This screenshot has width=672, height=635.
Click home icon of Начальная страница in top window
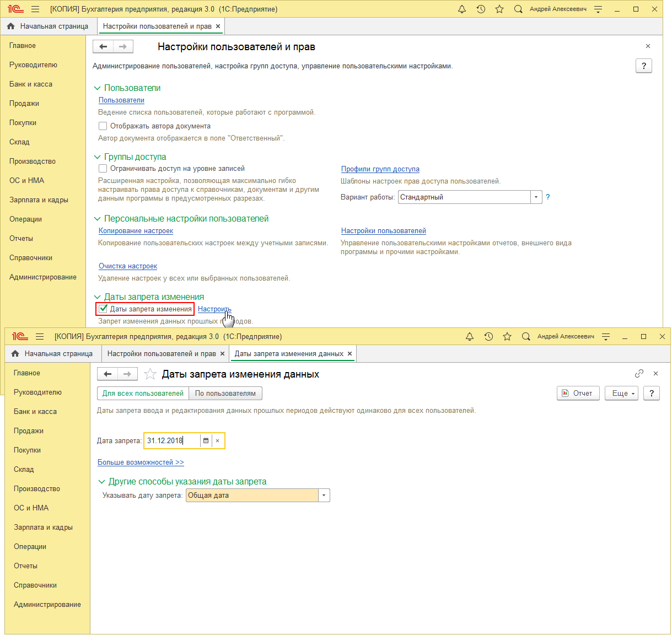click(10, 26)
